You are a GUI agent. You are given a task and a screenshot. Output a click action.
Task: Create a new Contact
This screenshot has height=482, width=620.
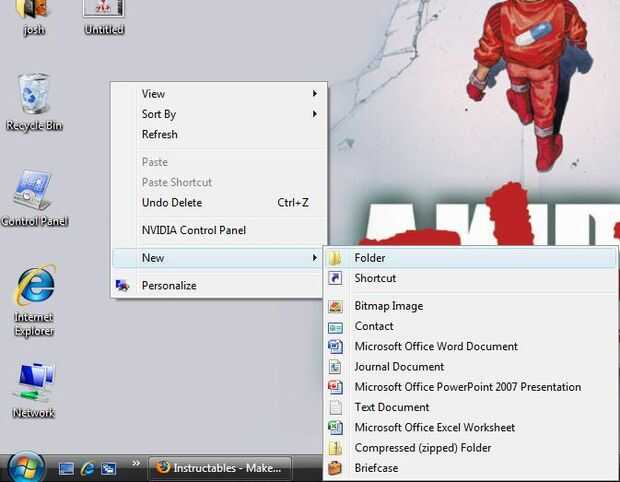click(471, 326)
